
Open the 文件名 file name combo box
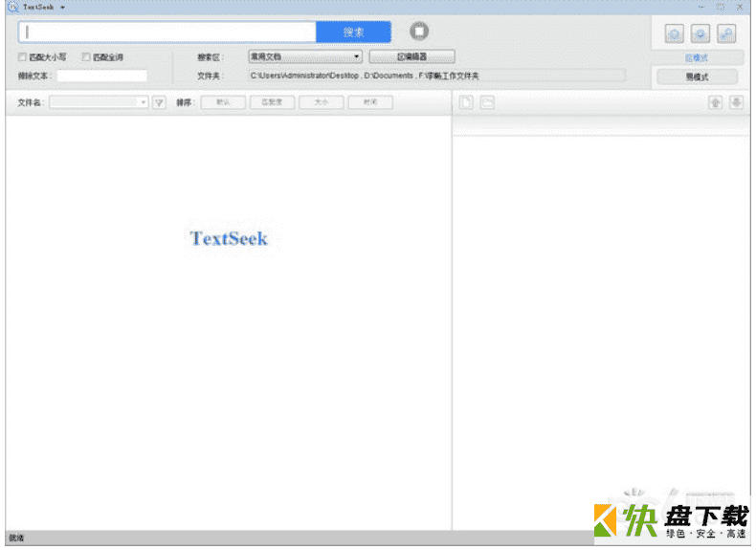point(99,102)
